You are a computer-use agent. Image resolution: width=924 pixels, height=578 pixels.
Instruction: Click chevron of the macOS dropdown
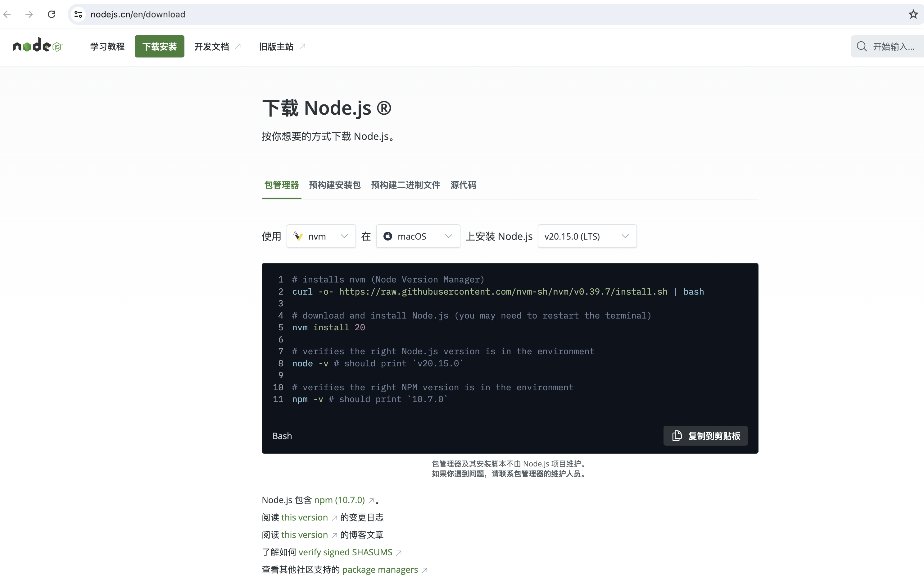[448, 236]
